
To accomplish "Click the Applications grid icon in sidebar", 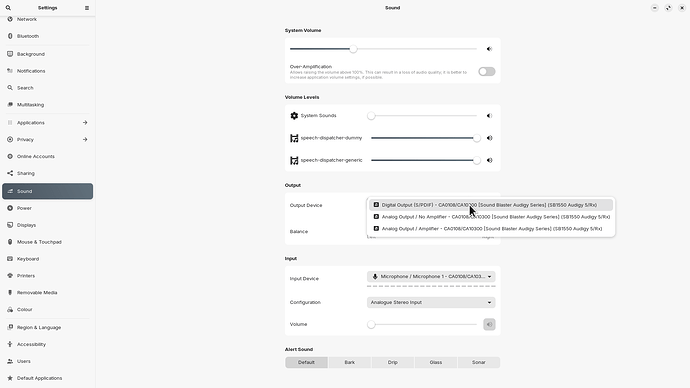I will pos(10,123).
